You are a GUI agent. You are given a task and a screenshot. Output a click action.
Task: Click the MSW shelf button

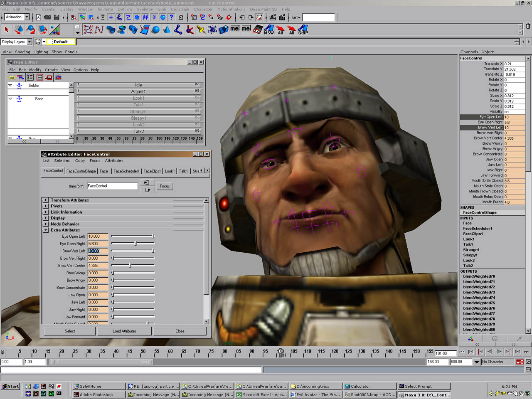[x=269, y=30]
